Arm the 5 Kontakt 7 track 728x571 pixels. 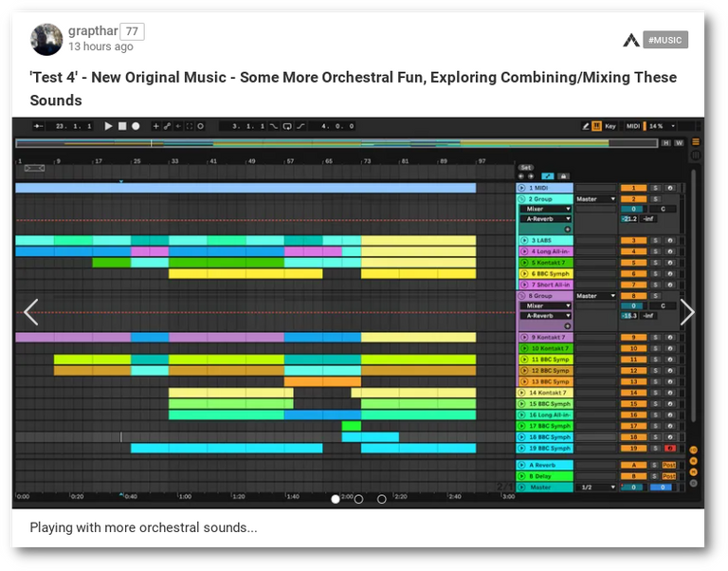[670, 263]
